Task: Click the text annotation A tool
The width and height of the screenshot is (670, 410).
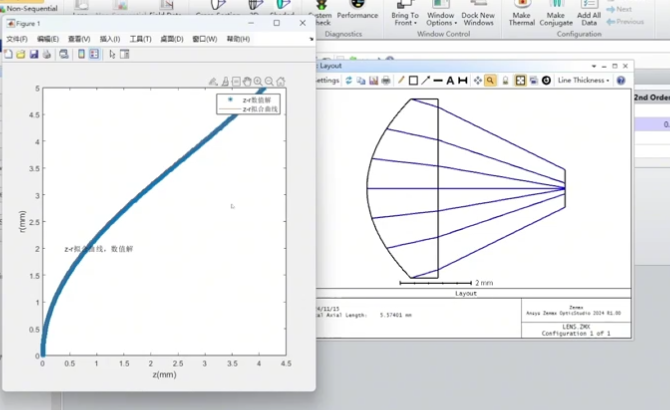Action: point(450,80)
